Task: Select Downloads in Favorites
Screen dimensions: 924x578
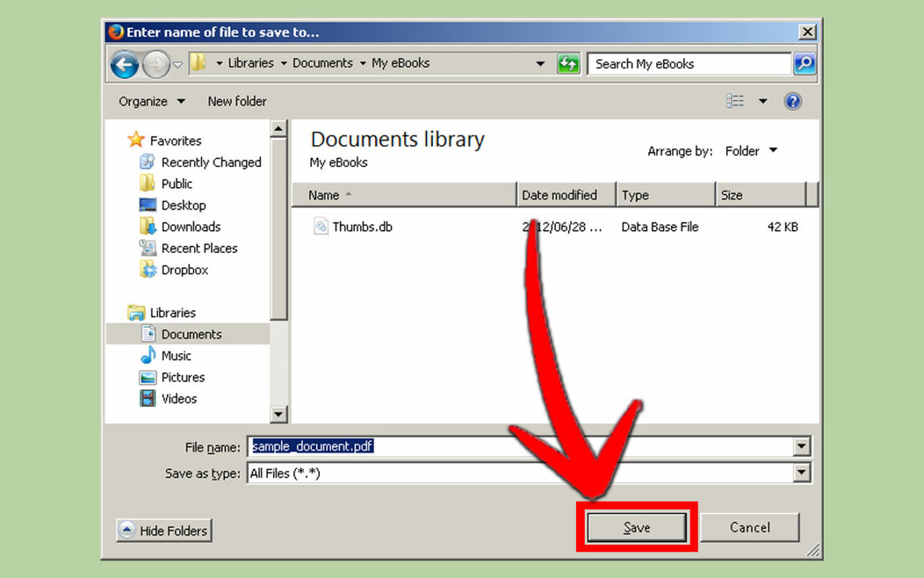Action: click(x=191, y=226)
